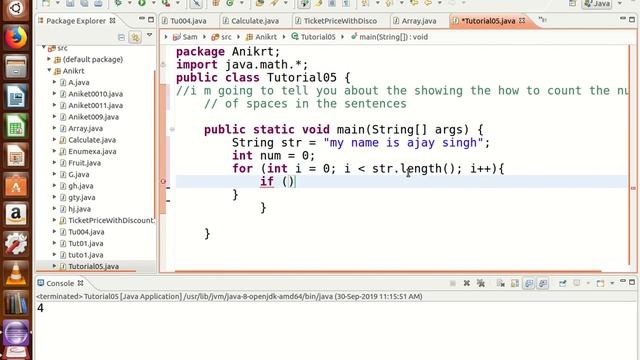Open Amazon launcher in the dock
The width and height of the screenshot is (640, 360).
(x=16, y=214)
